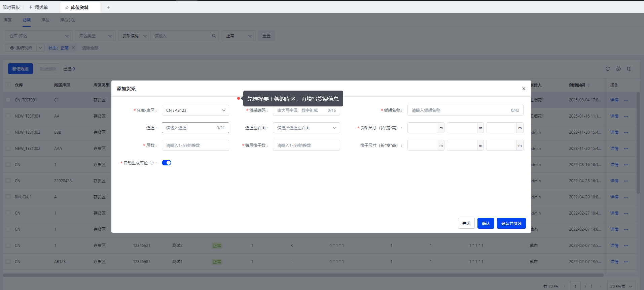The width and height of the screenshot is (644, 290).
Task: Open the 仓库-库区 dropdown in the dialog
Action: (195, 110)
